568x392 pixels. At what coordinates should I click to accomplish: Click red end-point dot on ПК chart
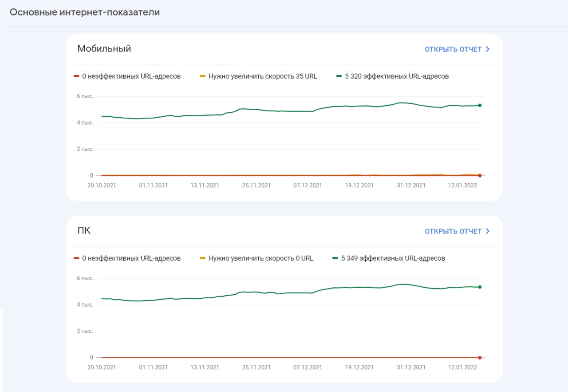480,357
